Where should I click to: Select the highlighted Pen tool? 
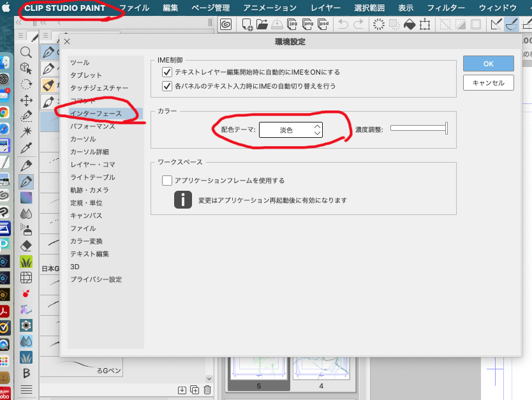(26, 182)
